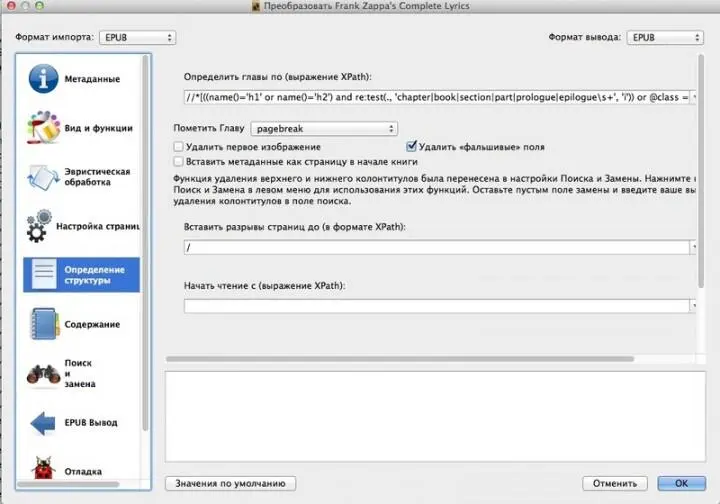Click the empty description text box
The width and height of the screenshot is (720, 504).
point(435,416)
